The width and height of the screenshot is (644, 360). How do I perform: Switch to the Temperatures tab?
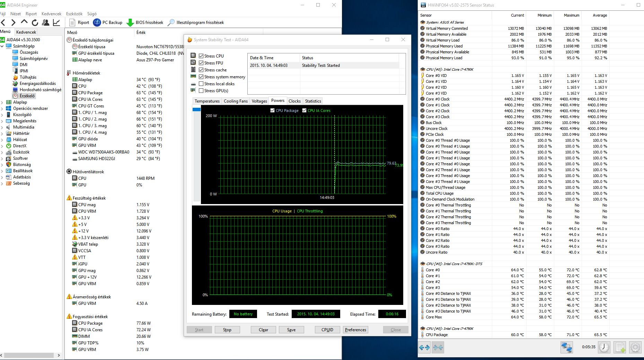[207, 101]
